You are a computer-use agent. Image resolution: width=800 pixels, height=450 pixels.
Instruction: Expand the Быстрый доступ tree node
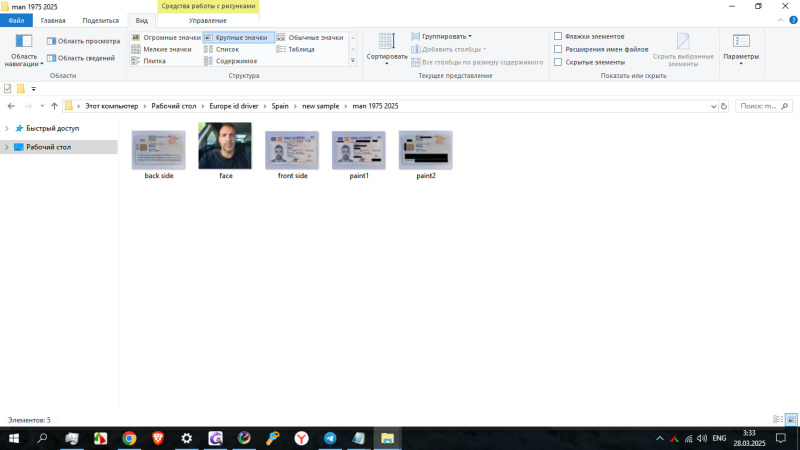pos(7,128)
